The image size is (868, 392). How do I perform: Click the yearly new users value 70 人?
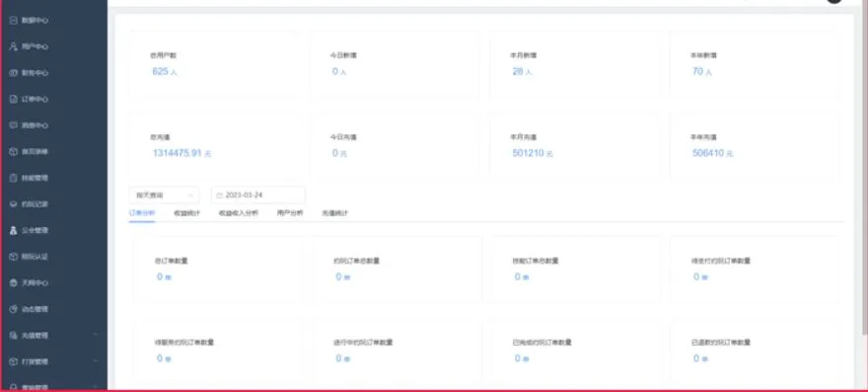point(702,71)
